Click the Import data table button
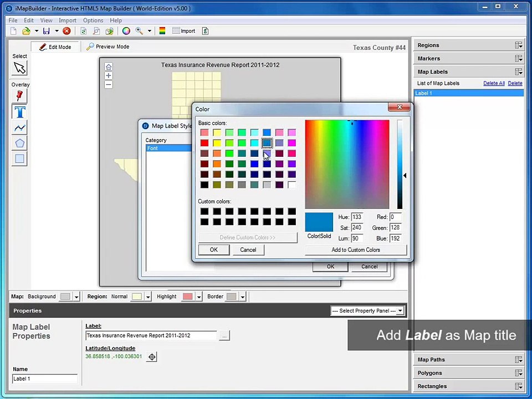Screen dimensions: 532x399 (x=183, y=31)
